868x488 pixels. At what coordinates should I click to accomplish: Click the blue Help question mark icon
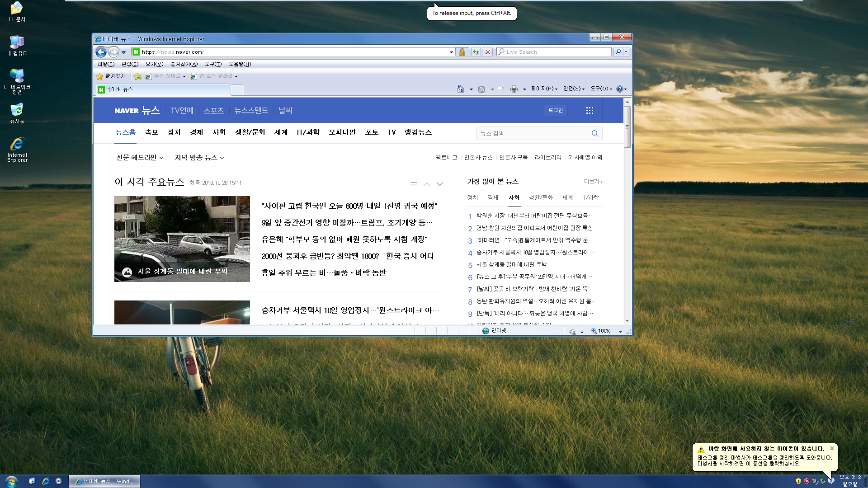tap(619, 89)
